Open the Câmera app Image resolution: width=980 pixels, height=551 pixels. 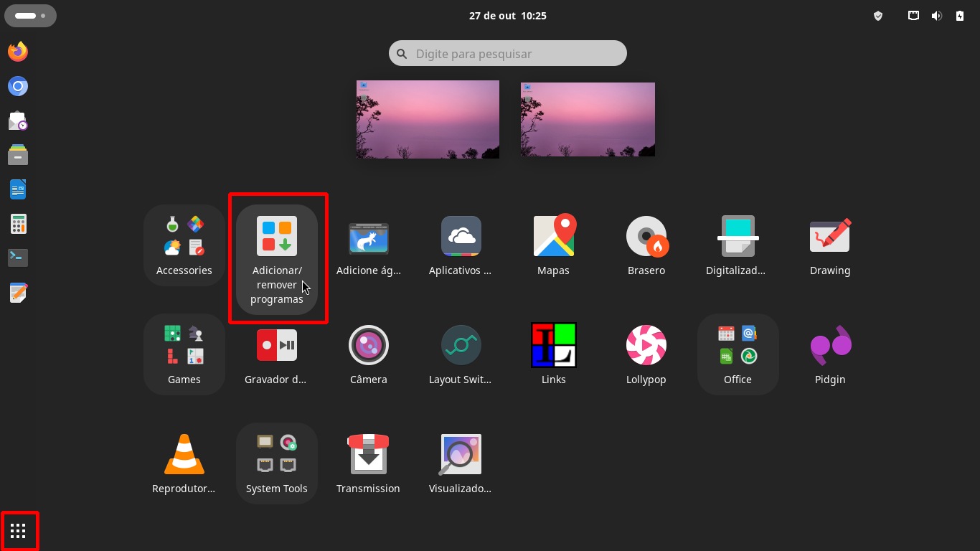(369, 346)
